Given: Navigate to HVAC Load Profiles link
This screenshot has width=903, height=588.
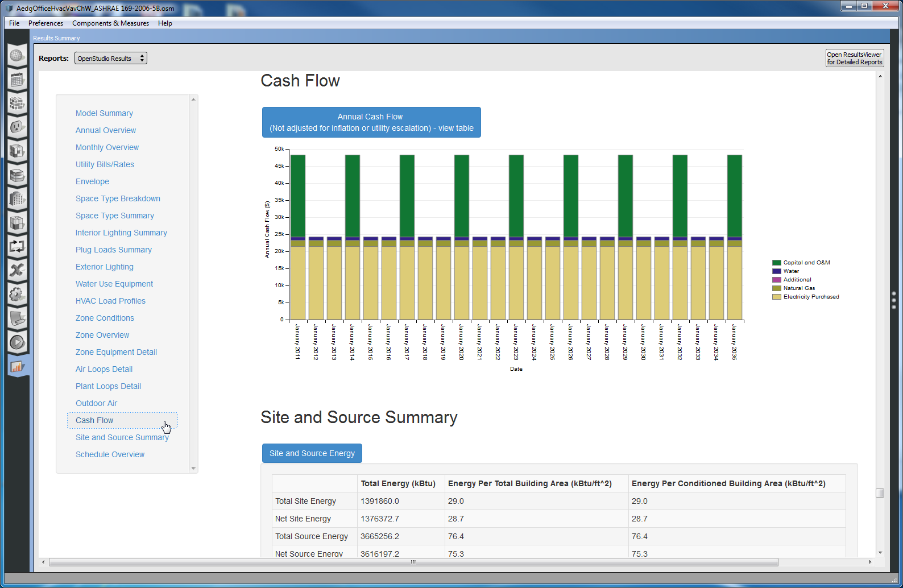Looking at the screenshot, I should coord(110,301).
